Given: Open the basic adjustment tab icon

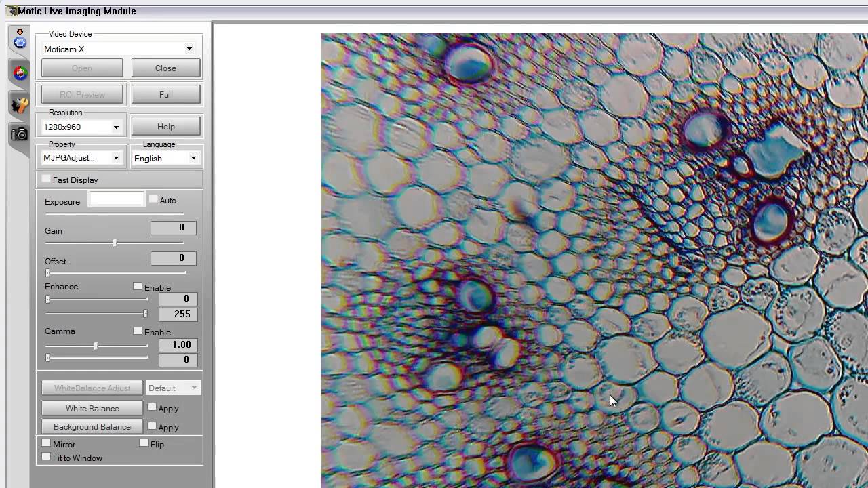Looking at the screenshot, I should click(x=20, y=39).
